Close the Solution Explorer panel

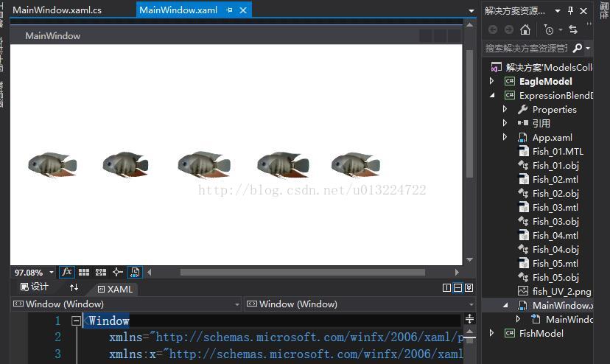(583, 11)
